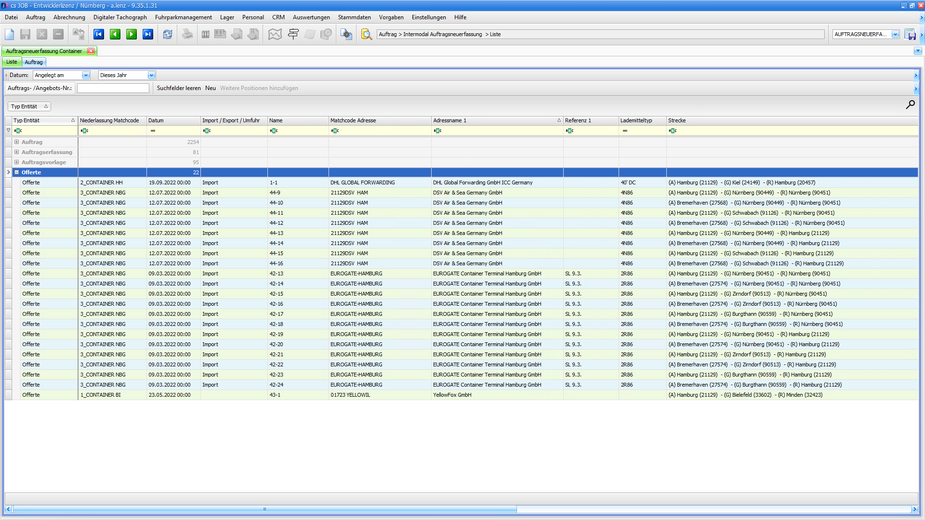Sort by Lademitteltyp column header

point(642,120)
